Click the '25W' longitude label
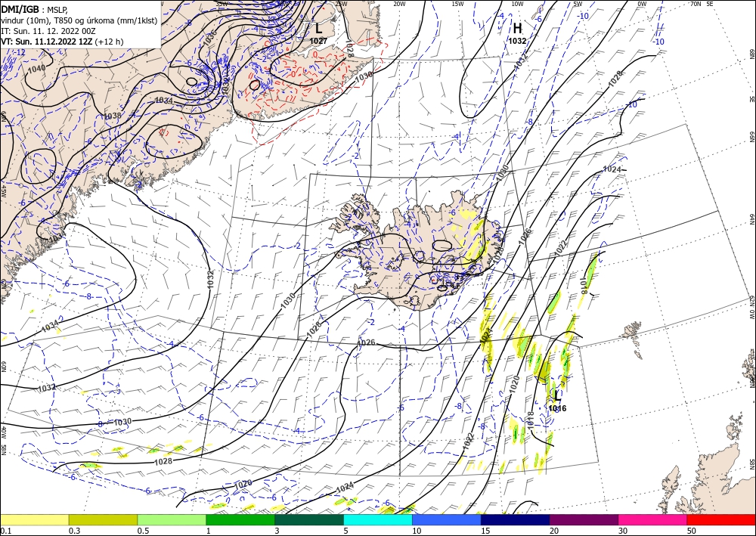The image size is (756, 536). 341,4
